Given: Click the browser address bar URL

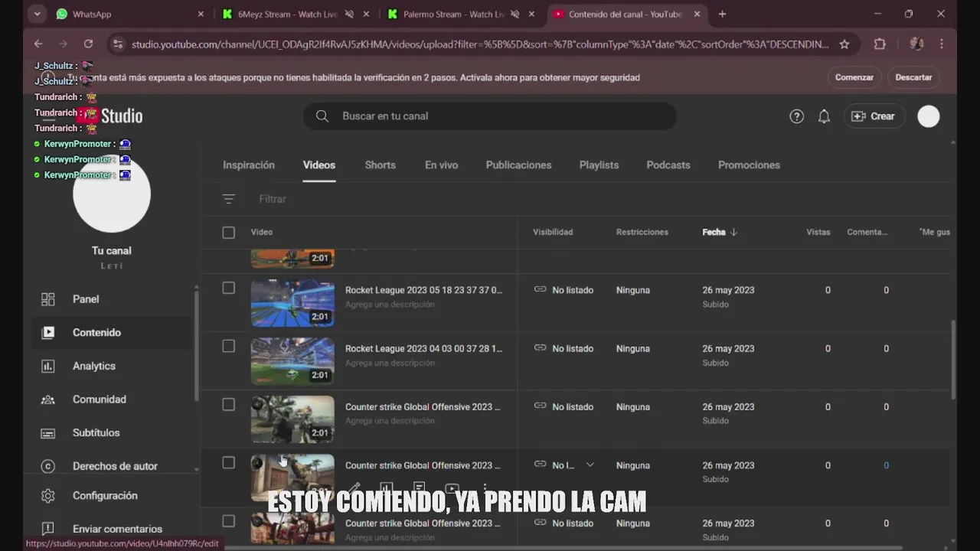Looking at the screenshot, I should coord(480,44).
